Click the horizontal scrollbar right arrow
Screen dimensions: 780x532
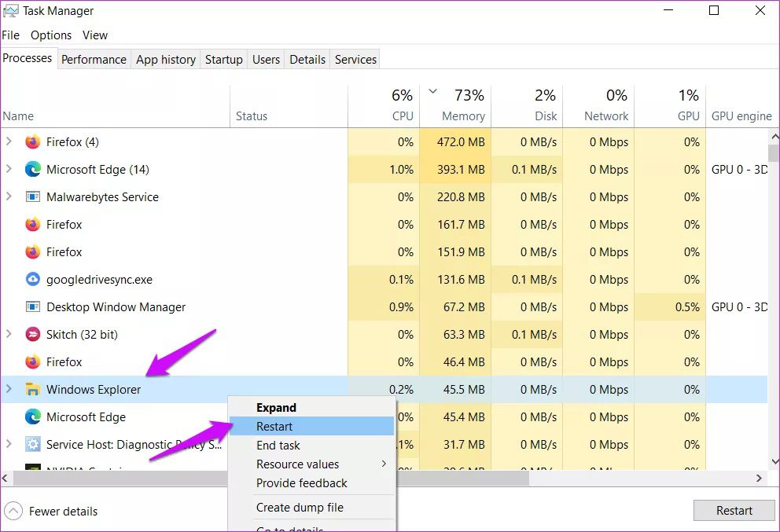point(759,479)
